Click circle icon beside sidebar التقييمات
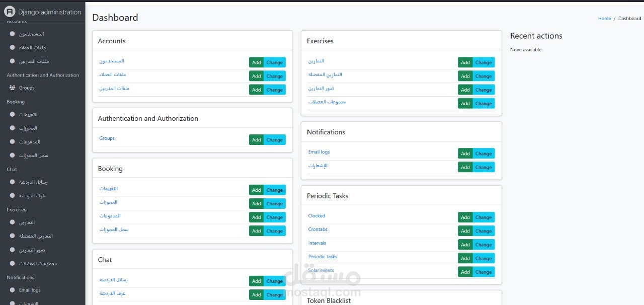 (12, 115)
